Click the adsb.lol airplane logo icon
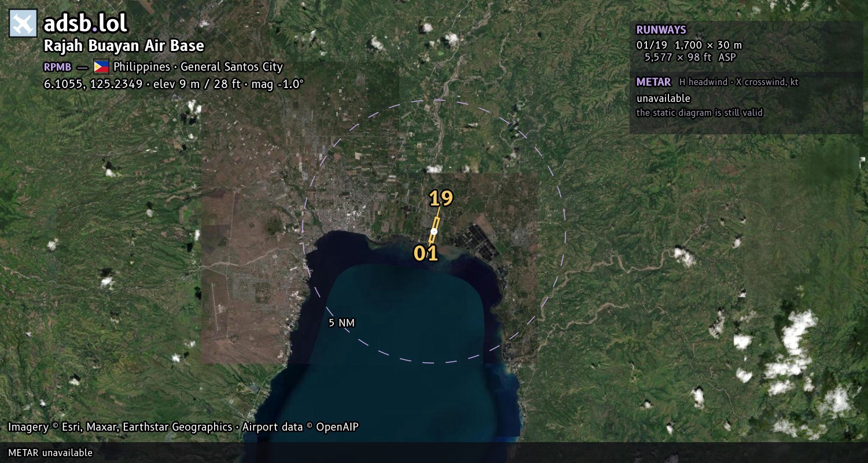 [x=23, y=24]
